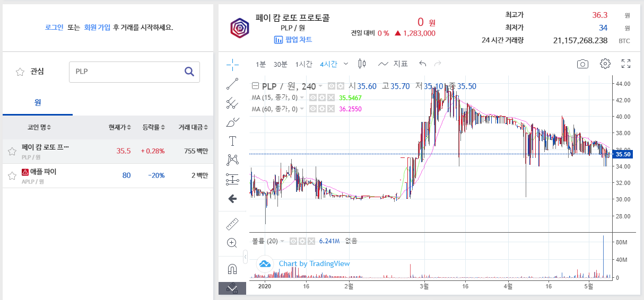
Task: Open the 팝업 차트 popup chart
Action: pos(293,40)
